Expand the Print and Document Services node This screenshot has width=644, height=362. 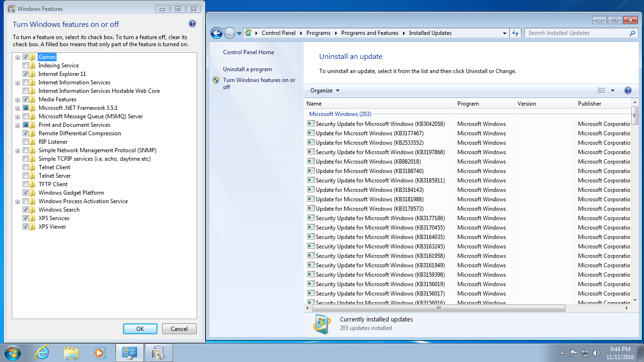[18, 125]
